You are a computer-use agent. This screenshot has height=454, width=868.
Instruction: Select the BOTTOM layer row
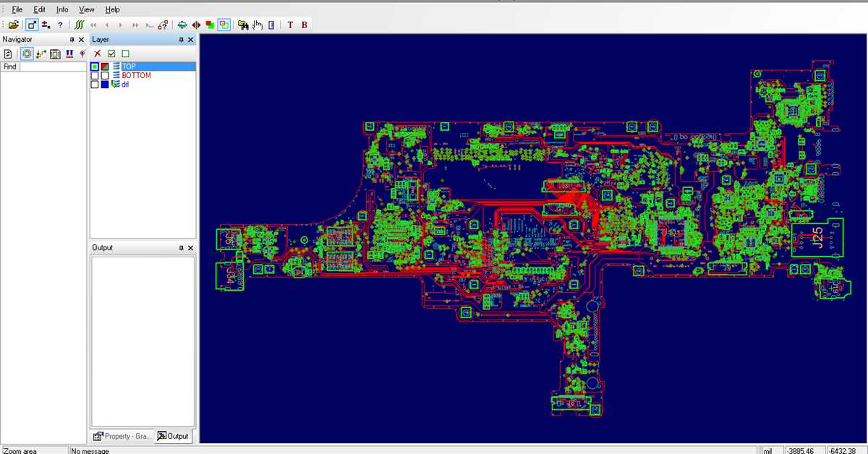[x=142, y=75]
